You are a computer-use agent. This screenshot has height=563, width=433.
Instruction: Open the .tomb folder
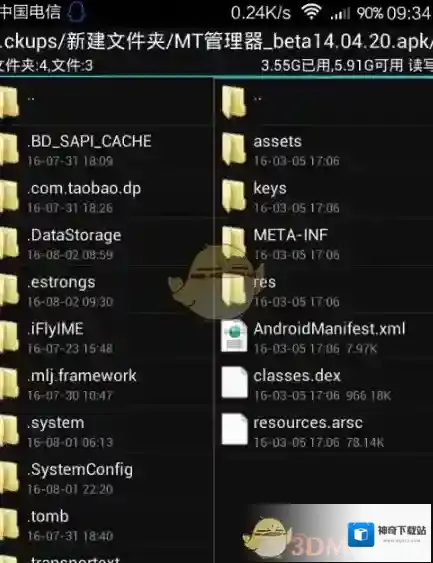coord(107,524)
